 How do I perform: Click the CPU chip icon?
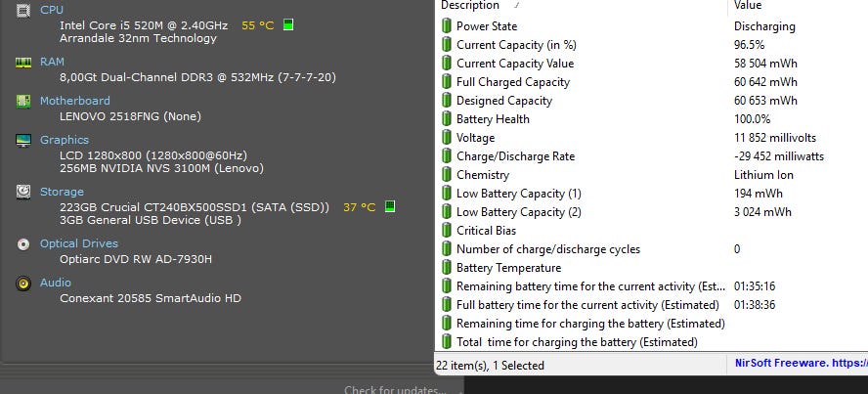point(23,10)
